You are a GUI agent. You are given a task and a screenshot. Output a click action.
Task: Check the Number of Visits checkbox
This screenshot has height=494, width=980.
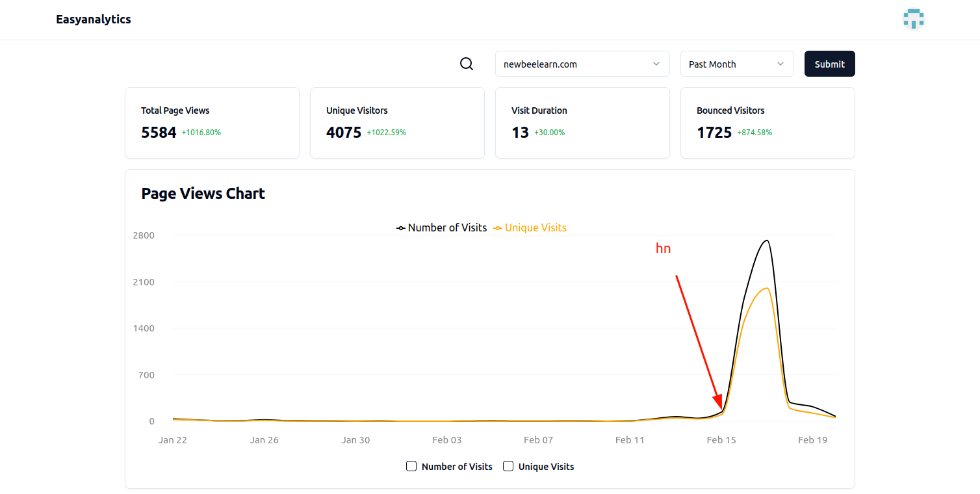point(411,466)
